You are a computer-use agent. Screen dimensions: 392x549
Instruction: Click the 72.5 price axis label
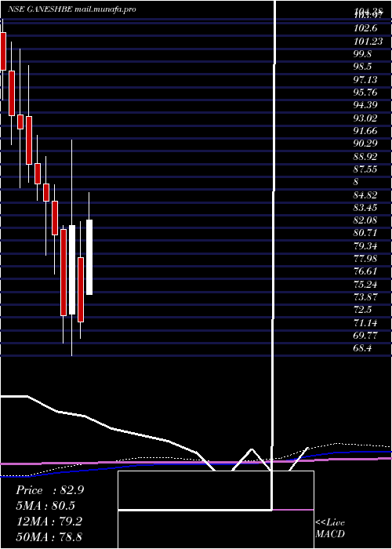point(362,310)
